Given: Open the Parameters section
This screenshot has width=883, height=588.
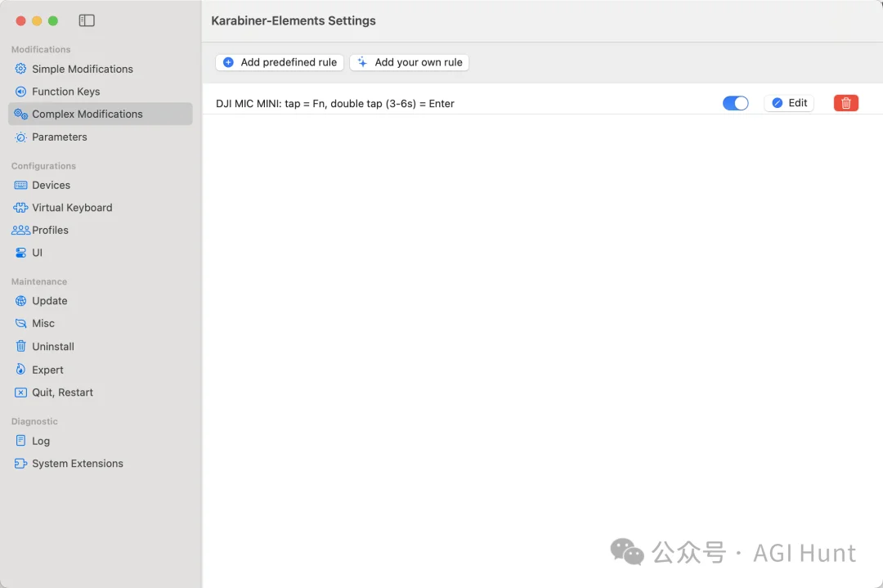Looking at the screenshot, I should pos(59,137).
